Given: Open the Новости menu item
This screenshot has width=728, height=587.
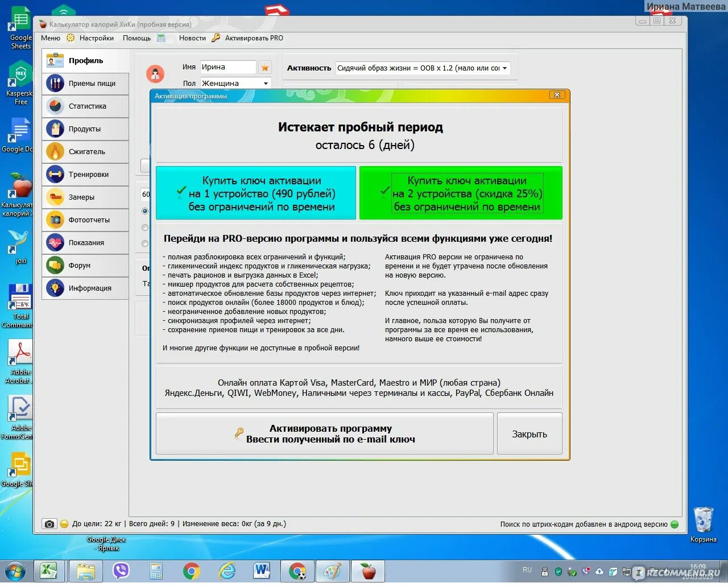Looking at the screenshot, I should [x=192, y=38].
